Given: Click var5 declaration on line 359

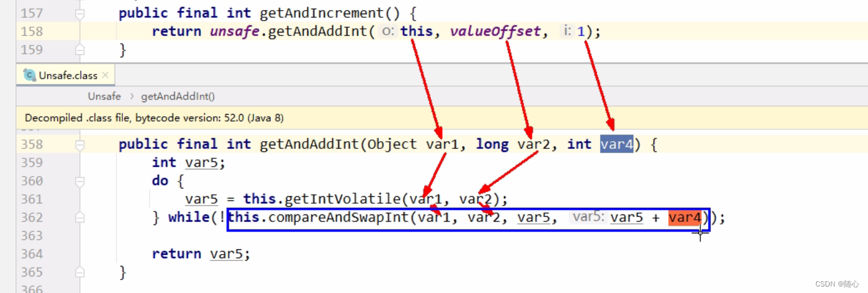Looking at the screenshot, I should pyautogui.click(x=201, y=162).
